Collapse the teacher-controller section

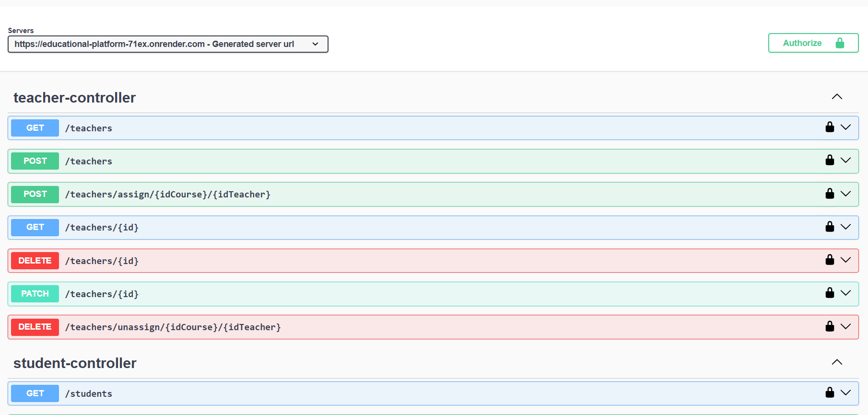point(837,97)
